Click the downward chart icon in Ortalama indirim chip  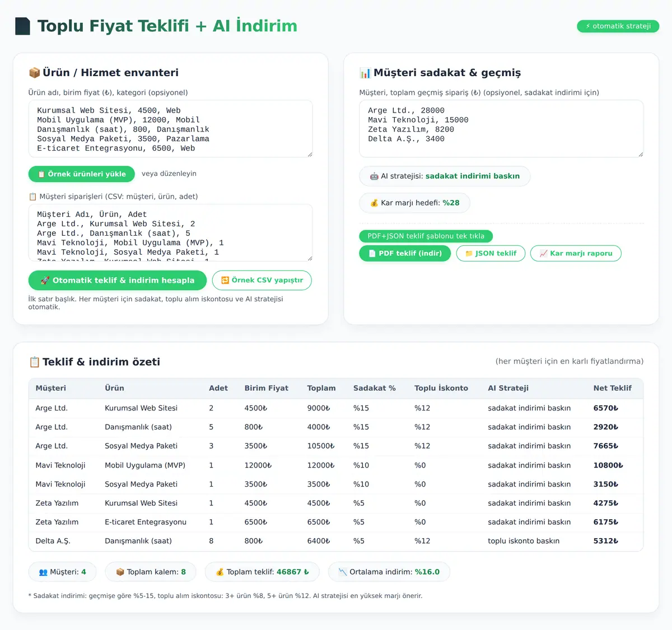343,572
